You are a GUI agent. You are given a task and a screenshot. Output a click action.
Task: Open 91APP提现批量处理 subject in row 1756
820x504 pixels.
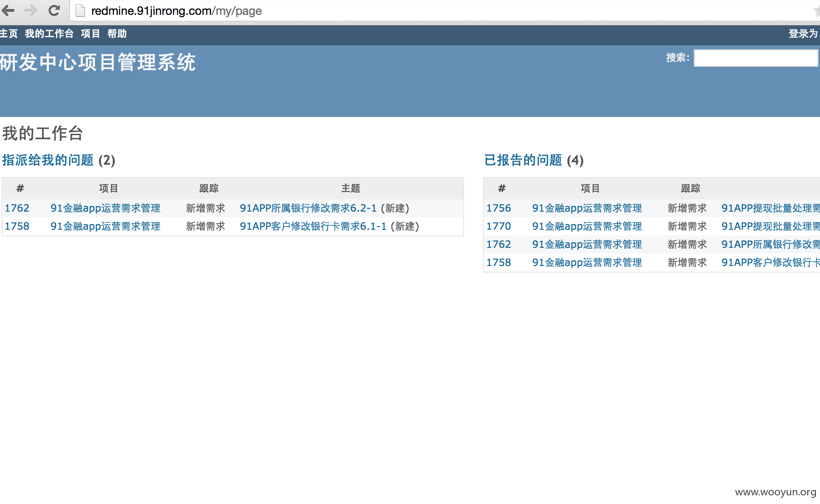pyautogui.click(x=771, y=208)
